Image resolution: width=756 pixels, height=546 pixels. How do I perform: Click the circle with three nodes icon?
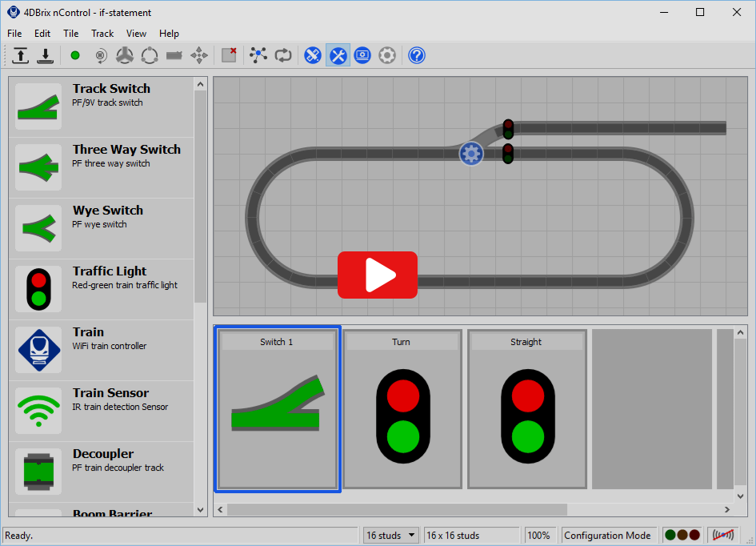pyautogui.click(x=150, y=55)
